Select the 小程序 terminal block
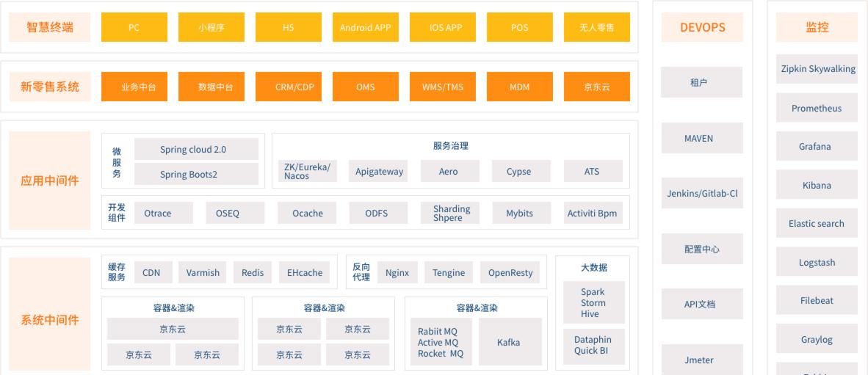 pos(211,27)
